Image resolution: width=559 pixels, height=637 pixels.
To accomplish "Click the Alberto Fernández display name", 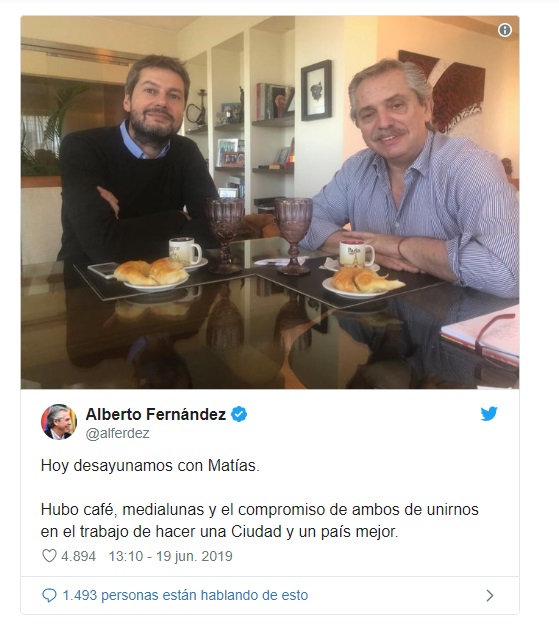I will [156, 414].
